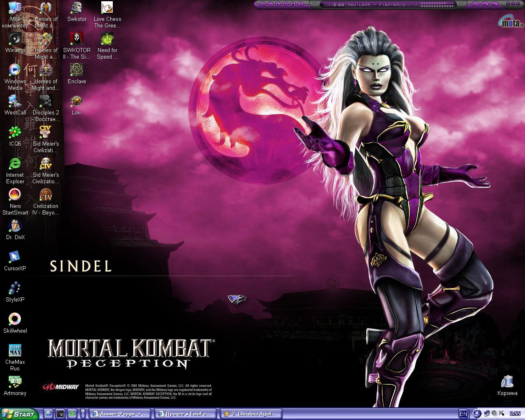Select the Heroes of Might and Magic third-row icon
The width and height of the screenshot is (525, 420).
pos(46,77)
